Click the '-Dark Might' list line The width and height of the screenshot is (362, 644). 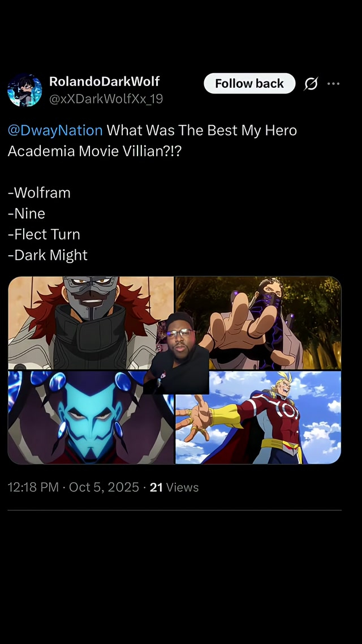[x=48, y=255]
